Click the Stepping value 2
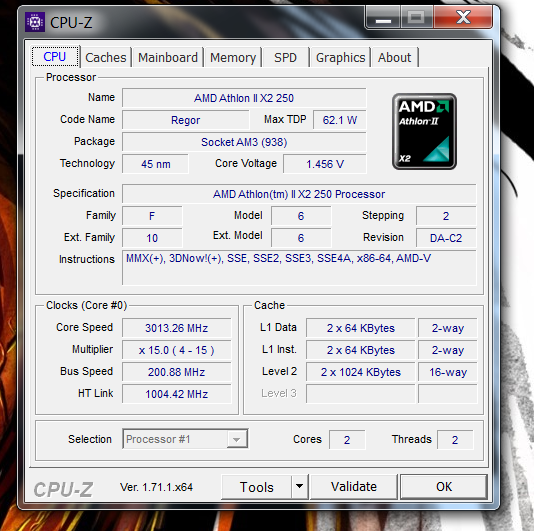 [x=446, y=216]
